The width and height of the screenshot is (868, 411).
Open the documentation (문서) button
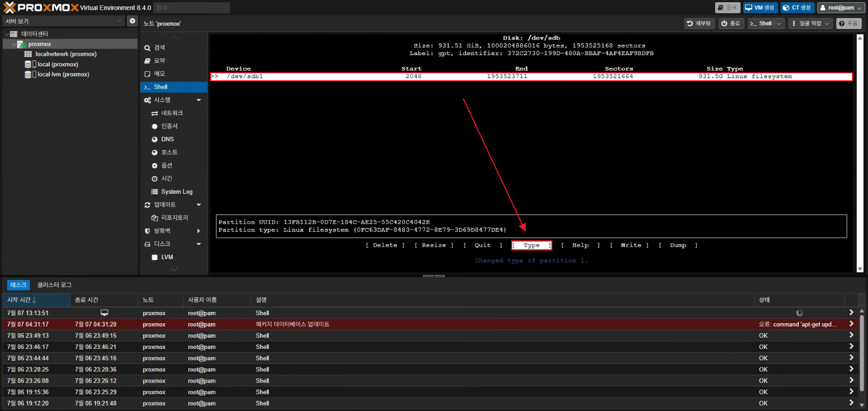728,7
